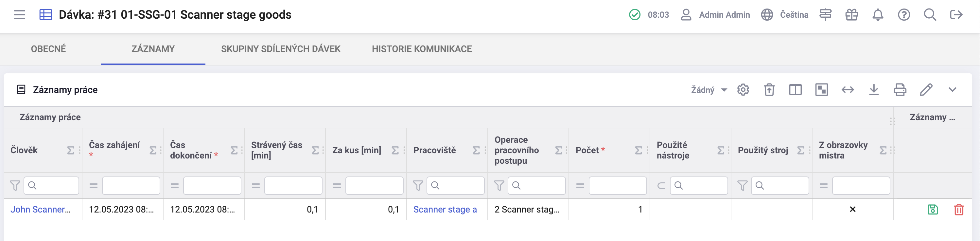Image resolution: width=980 pixels, height=241 pixels.
Task: Click sum icon in Čas zahájení column
Action: [153, 150]
